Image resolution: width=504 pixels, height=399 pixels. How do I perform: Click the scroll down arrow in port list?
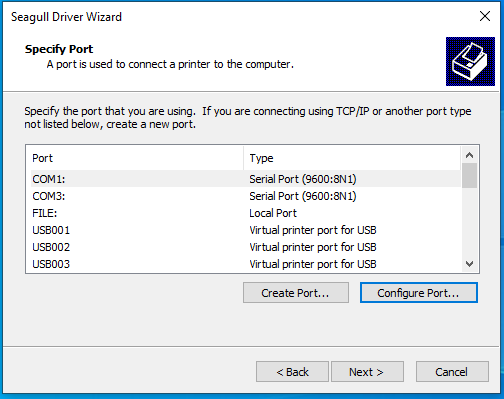[x=470, y=264]
